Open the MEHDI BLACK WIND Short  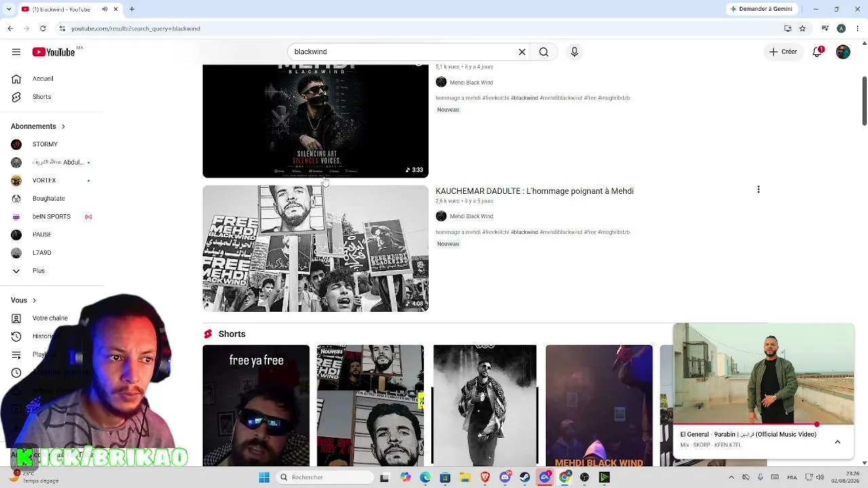coord(599,405)
